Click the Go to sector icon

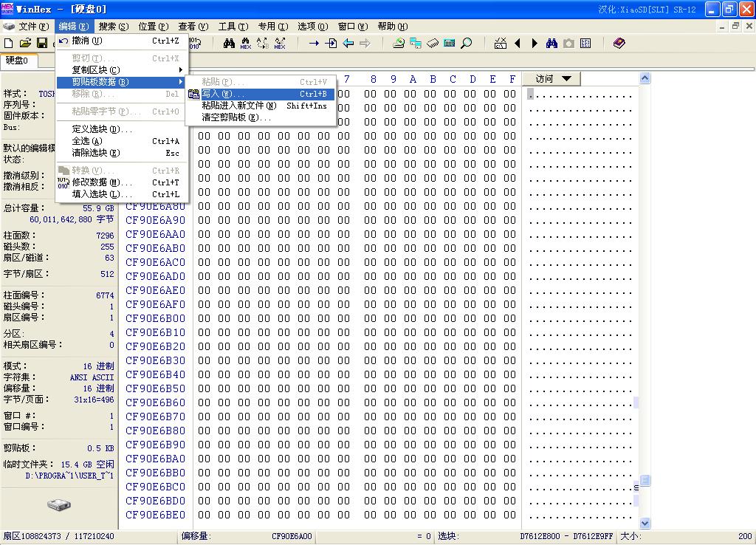[x=331, y=44]
